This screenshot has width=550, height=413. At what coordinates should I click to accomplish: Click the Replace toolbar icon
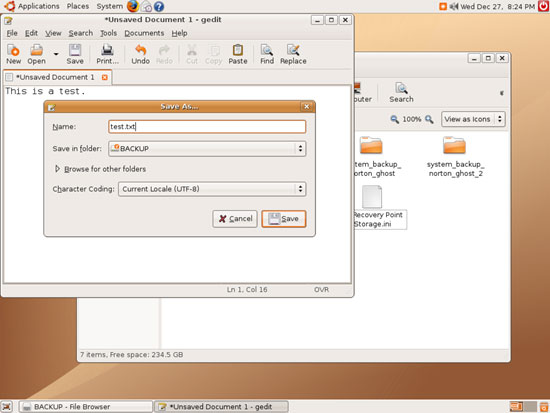pyautogui.click(x=293, y=54)
